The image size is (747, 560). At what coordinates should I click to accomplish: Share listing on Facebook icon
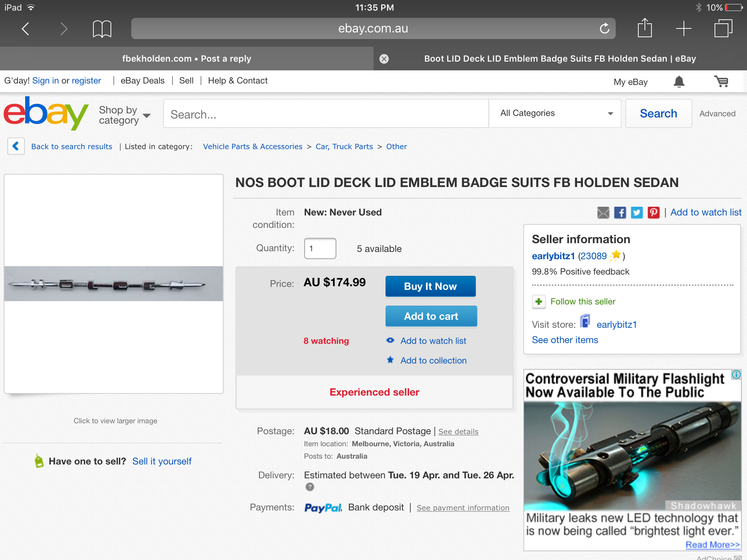pos(620,213)
